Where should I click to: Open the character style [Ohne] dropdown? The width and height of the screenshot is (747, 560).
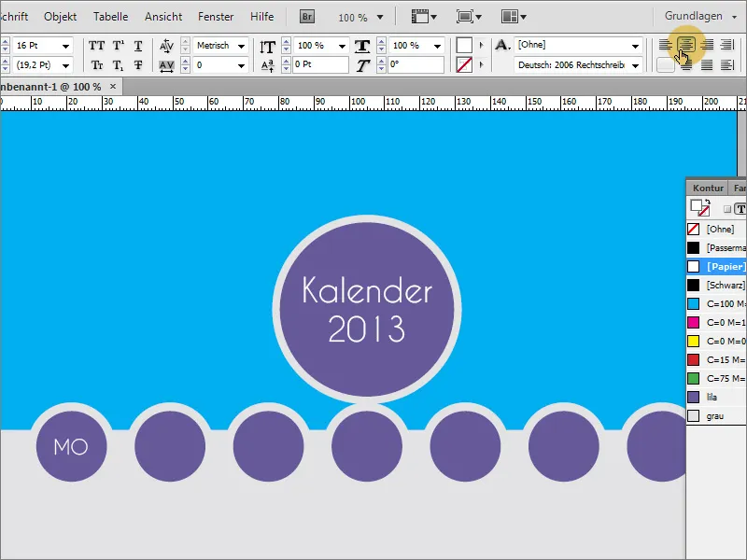(x=636, y=46)
